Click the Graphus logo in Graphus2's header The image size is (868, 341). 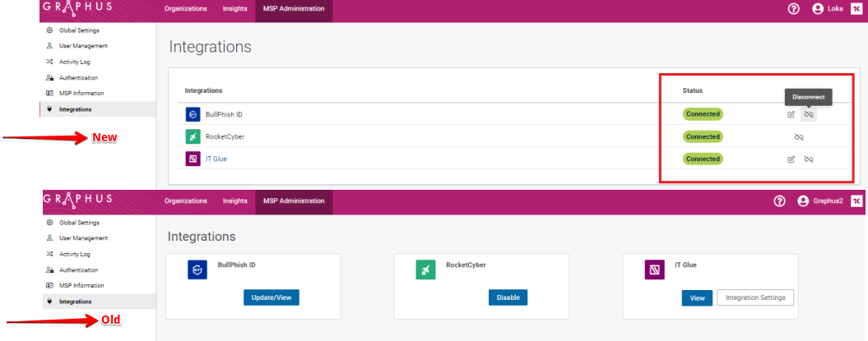77,200
